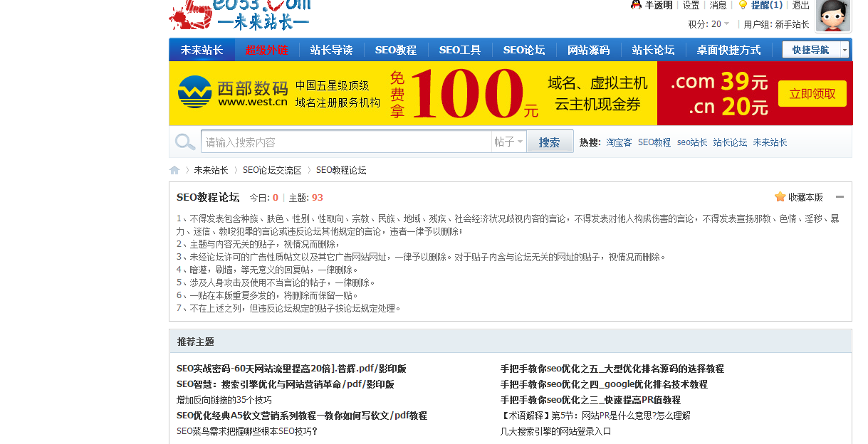Switch to the SEO工具 navigation tab
Image resolution: width=868 pixels, height=444 pixels.
coord(459,50)
